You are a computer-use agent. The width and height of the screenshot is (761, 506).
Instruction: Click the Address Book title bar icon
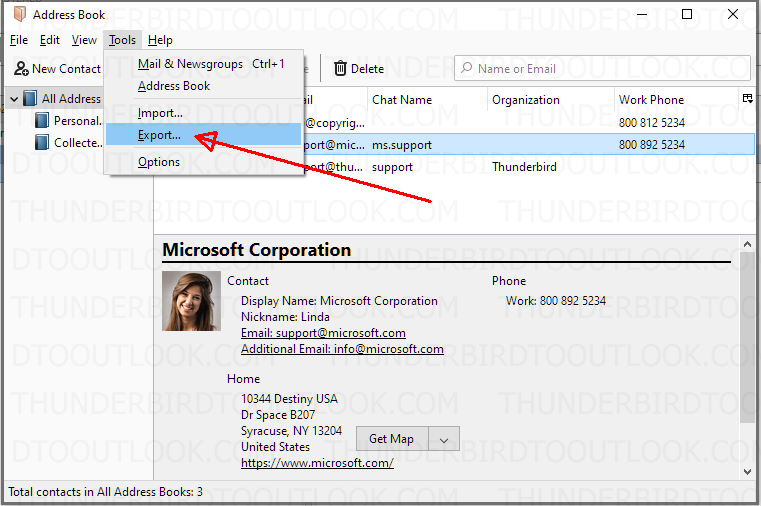[20, 15]
